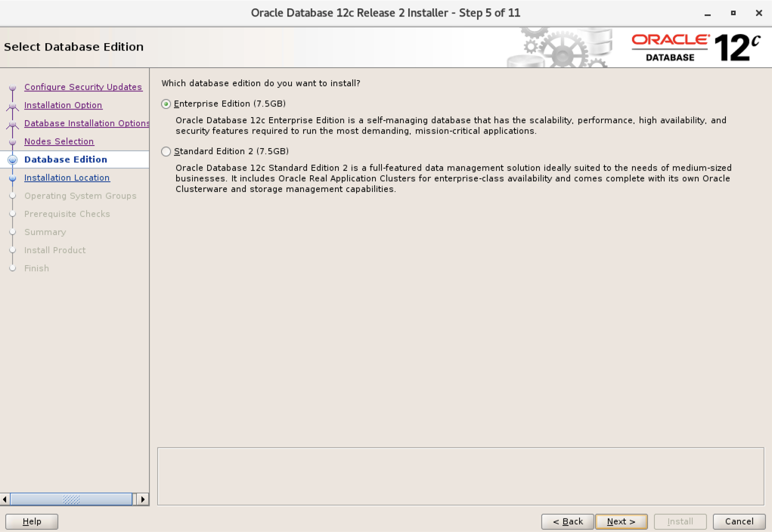Click sidebar scrollbar right arrow
The height and width of the screenshot is (532, 772).
(143, 500)
